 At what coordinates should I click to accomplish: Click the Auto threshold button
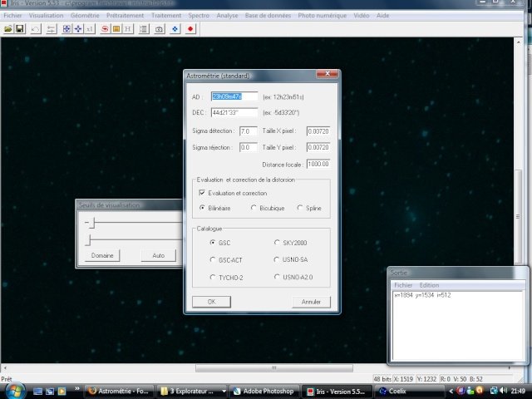tap(159, 255)
